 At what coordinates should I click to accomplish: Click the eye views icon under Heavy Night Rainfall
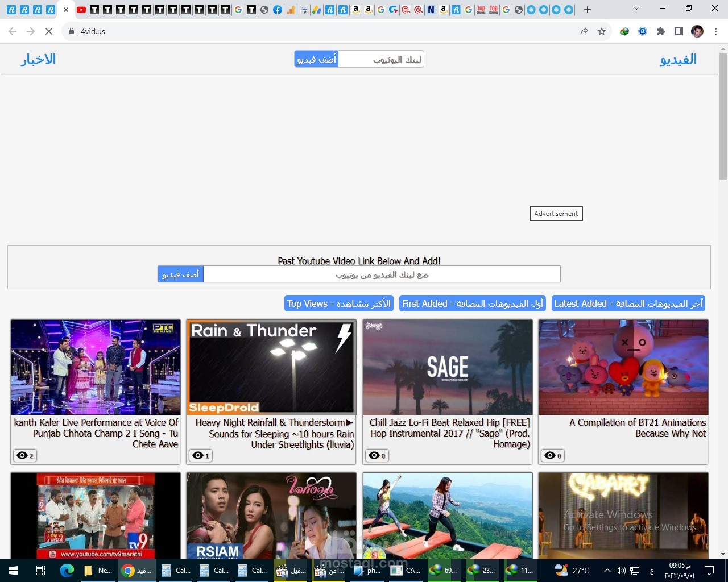pyautogui.click(x=198, y=455)
